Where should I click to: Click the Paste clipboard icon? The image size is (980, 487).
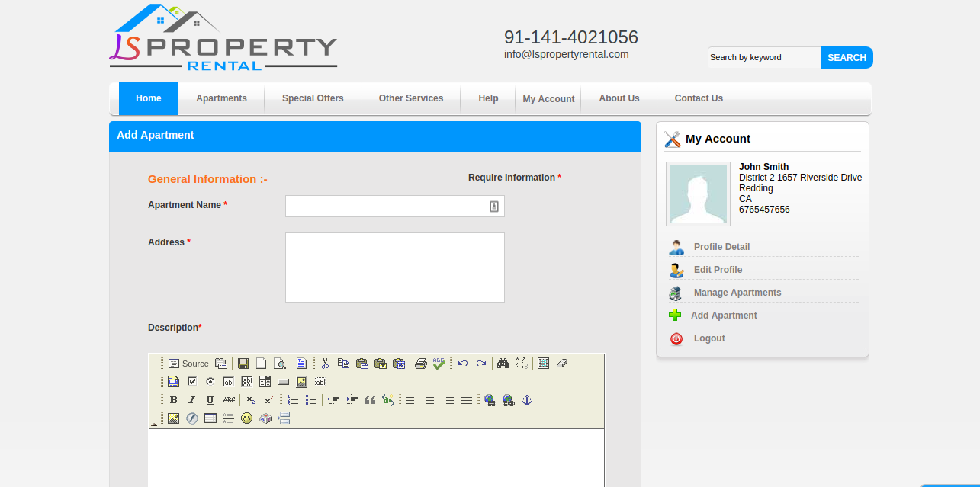coord(362,364)
